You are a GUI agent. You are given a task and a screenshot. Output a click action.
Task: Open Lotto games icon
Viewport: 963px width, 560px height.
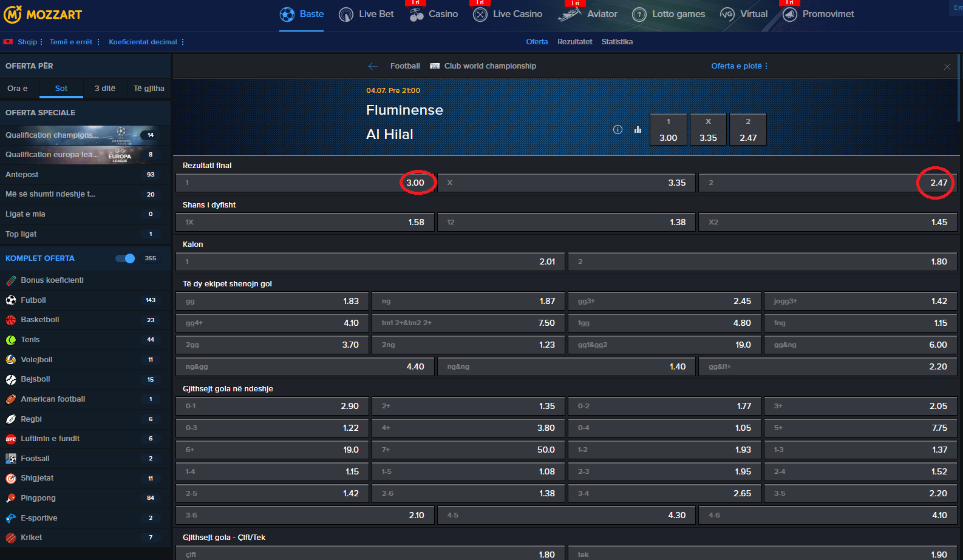[x=639, y=14]
